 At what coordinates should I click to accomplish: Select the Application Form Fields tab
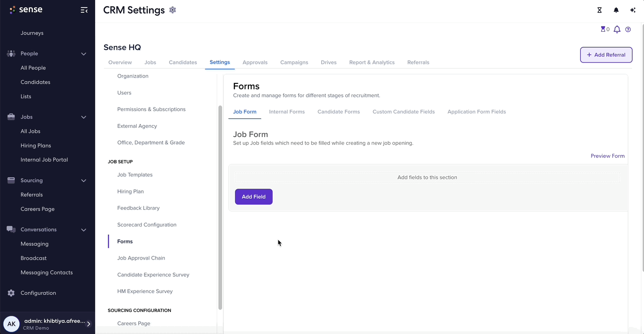point(477,112)
